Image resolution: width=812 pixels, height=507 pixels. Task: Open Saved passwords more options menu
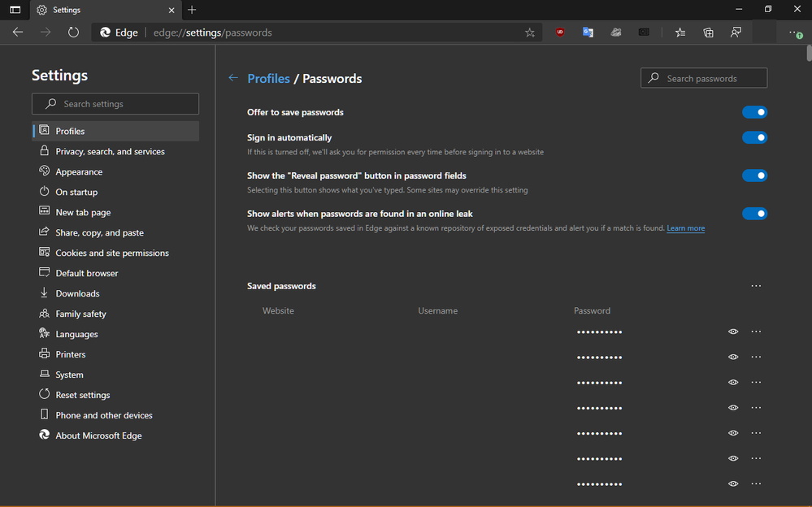[x=756, y=286]
